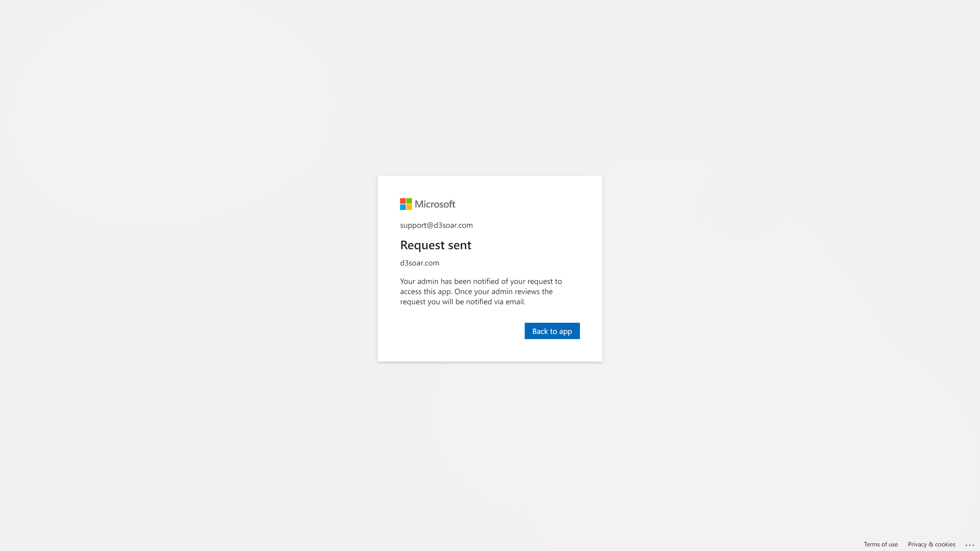This screenshot has width=980, height=551.
Task: Select the support@d3soar.com account email
Action: coord(436,225)
